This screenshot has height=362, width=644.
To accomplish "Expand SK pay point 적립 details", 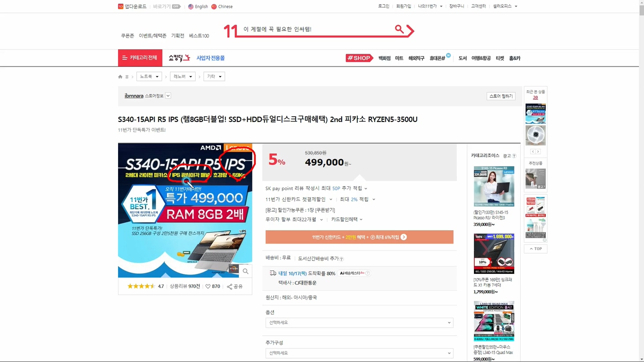I will [366, 188].
